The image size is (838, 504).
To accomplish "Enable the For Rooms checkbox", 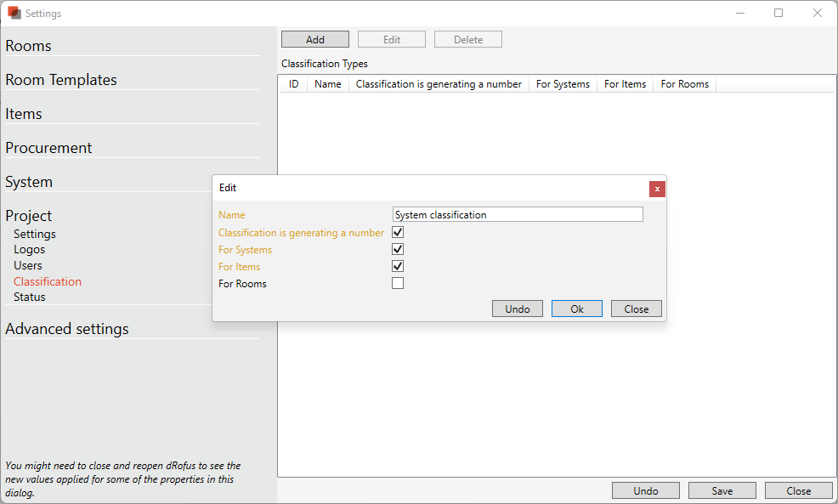I will pos(397,283).
